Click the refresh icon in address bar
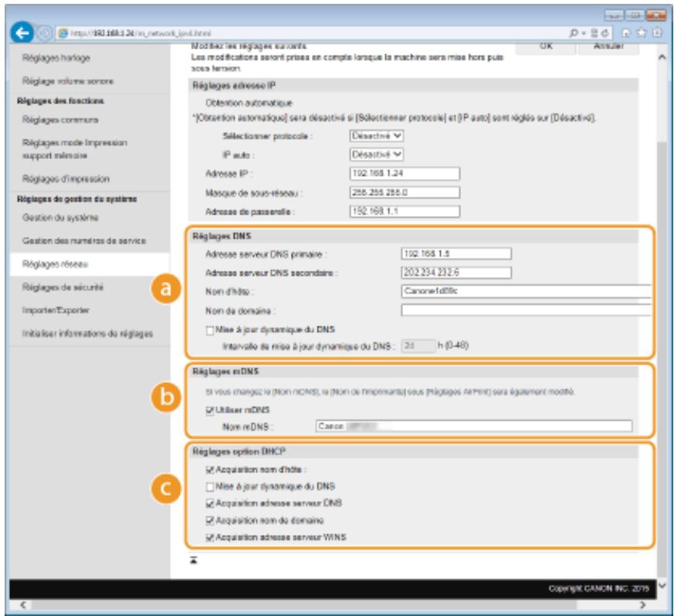 click(x=605, y=33)
